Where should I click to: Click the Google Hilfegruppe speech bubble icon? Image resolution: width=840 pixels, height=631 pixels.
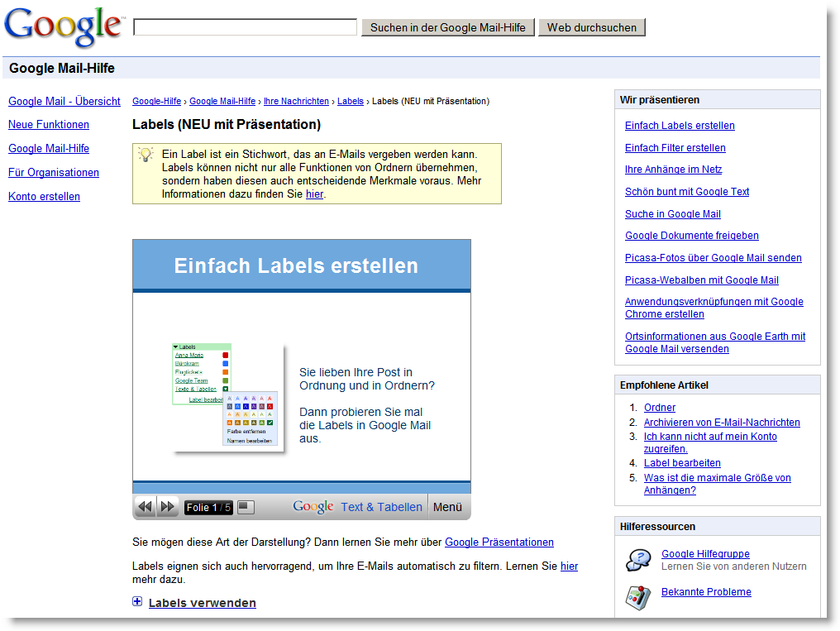click(x=638, y=561)
